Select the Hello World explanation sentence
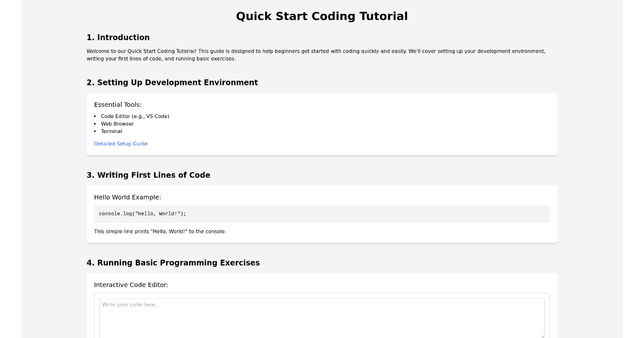This screenshot has width=644, height=338. [x=160, y=231]
